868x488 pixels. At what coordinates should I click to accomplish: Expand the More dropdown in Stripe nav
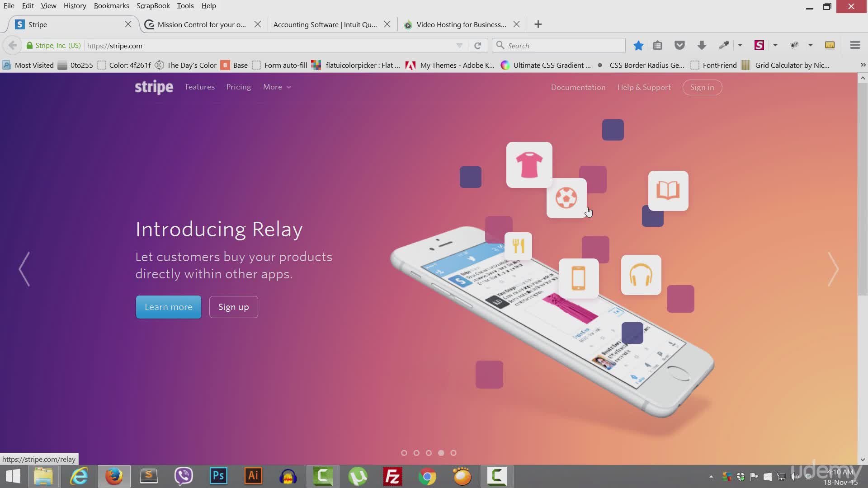tap(277, 87)
